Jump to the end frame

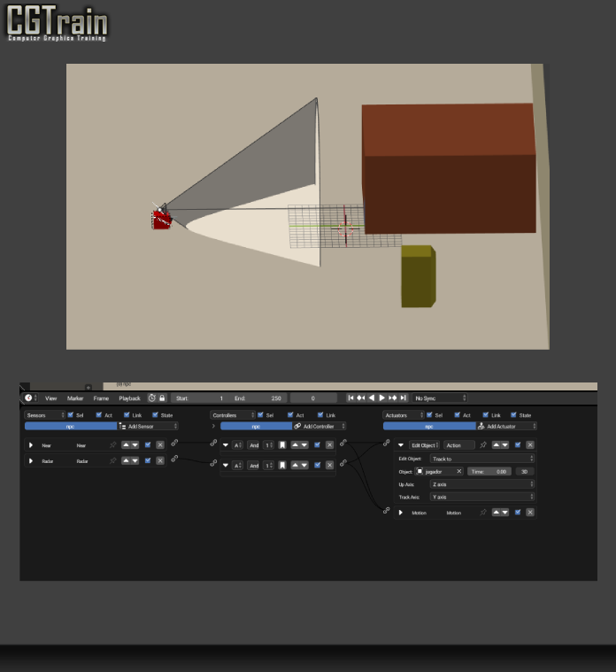click(x=404, y=398)
